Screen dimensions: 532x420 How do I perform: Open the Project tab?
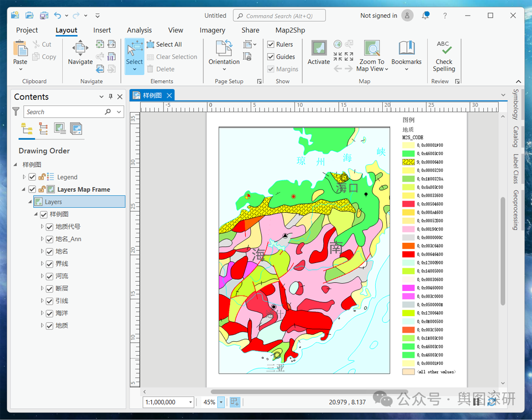27,30
